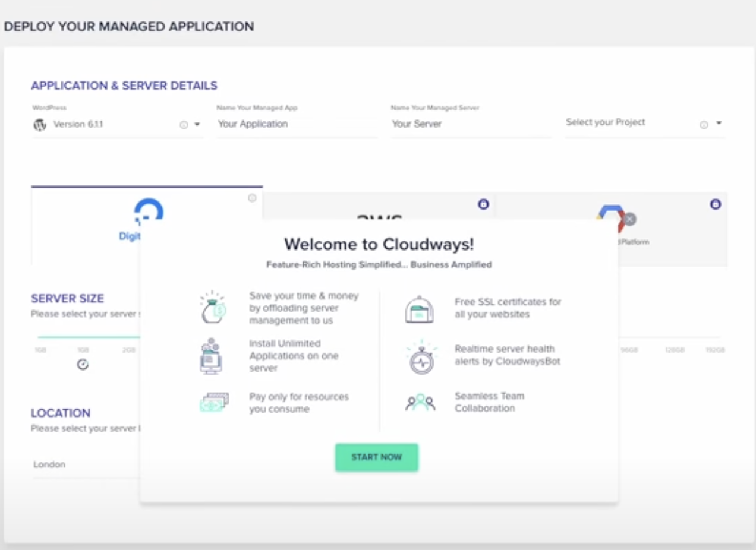Click the money bag savings icon

tap(212, 307)
